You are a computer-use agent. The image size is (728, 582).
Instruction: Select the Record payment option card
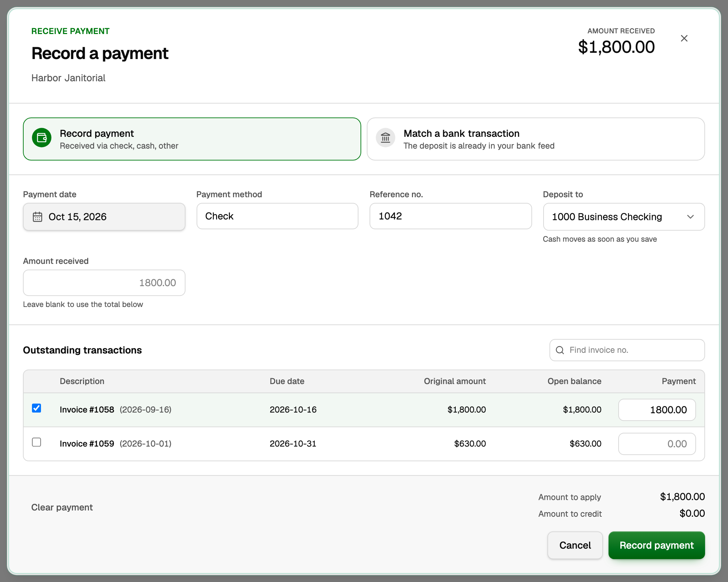coord(192,139)
